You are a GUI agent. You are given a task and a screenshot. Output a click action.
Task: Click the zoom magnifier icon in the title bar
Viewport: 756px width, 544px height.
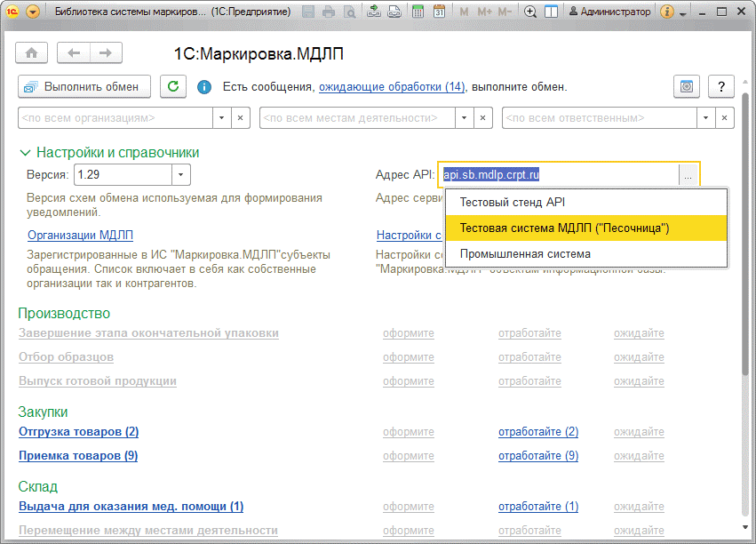point(530,12)
